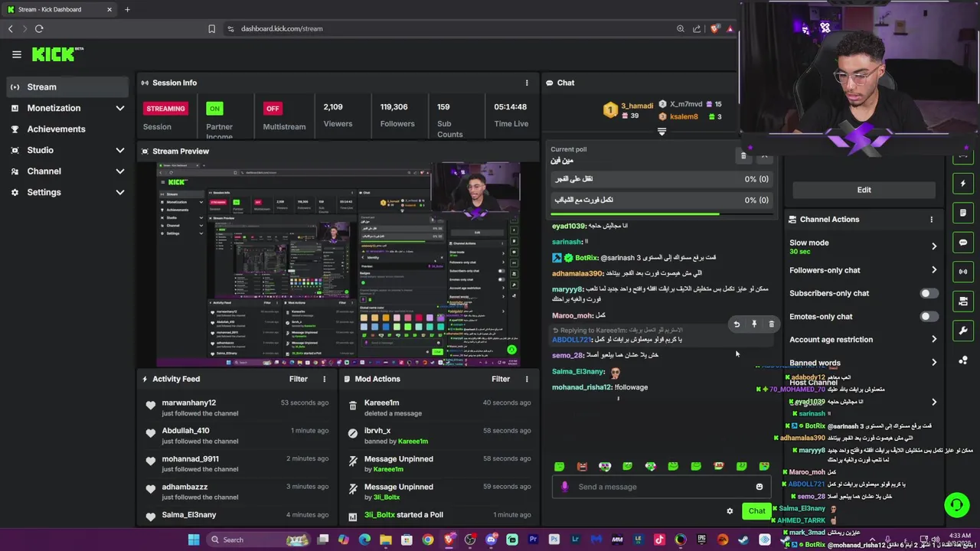Open Banned words settings
Viewport: 980px width, 551px height.
click(x=864, y=363)
